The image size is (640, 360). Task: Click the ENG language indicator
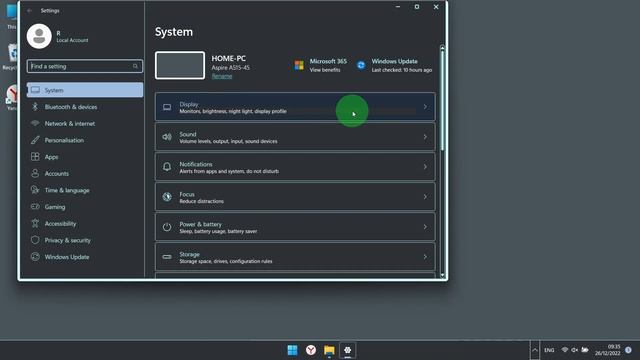point(549,350)
